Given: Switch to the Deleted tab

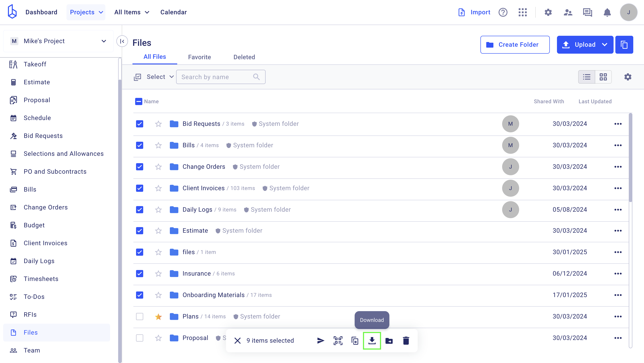Looking at the screenshot, I should click(x=244, y=57).
